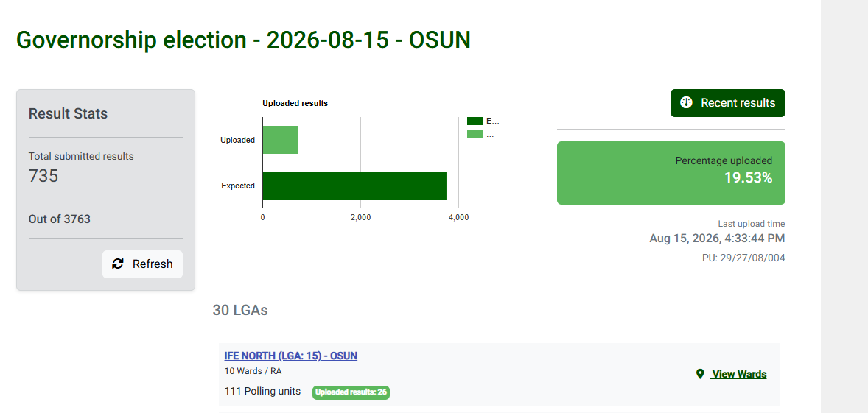
Task: Click the Uploaded results: 26 badge
Action: coord(351,392)
